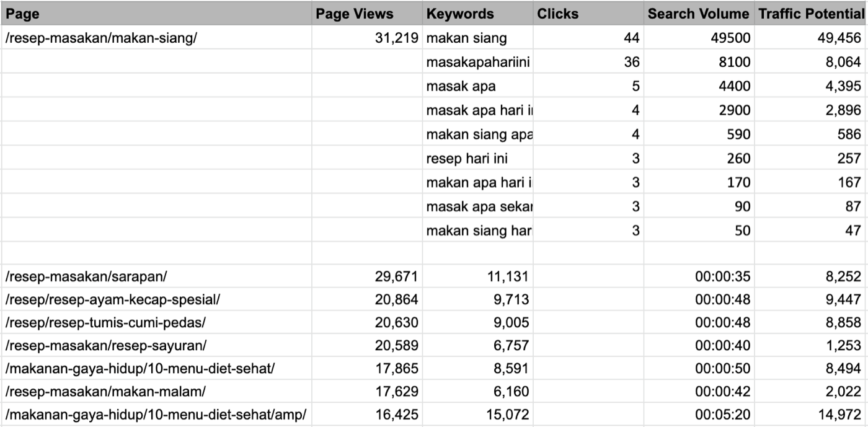Click the /resep/resep-ayam-kecap-spesial/ page cell

click(x=156, y=299)
